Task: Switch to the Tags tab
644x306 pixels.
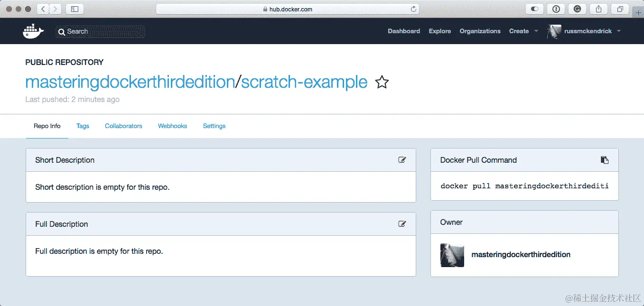Action: tap(83, 126)
